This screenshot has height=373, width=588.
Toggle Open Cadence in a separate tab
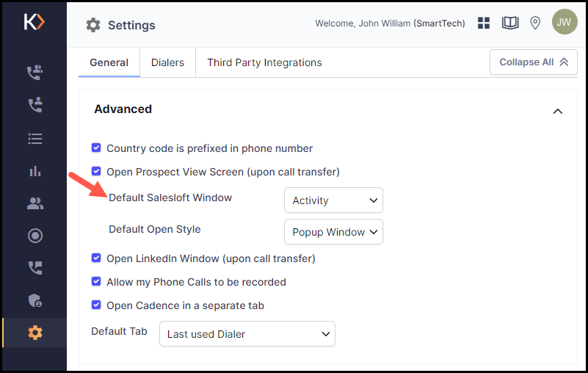tap(96, 305)
